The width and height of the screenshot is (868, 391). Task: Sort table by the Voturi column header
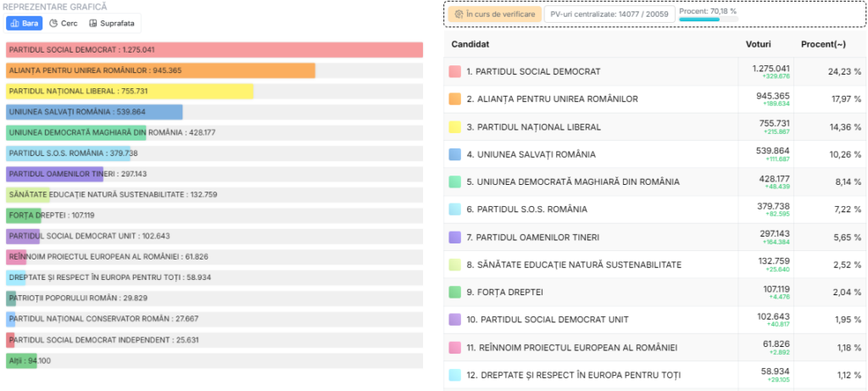coord(758,43)
